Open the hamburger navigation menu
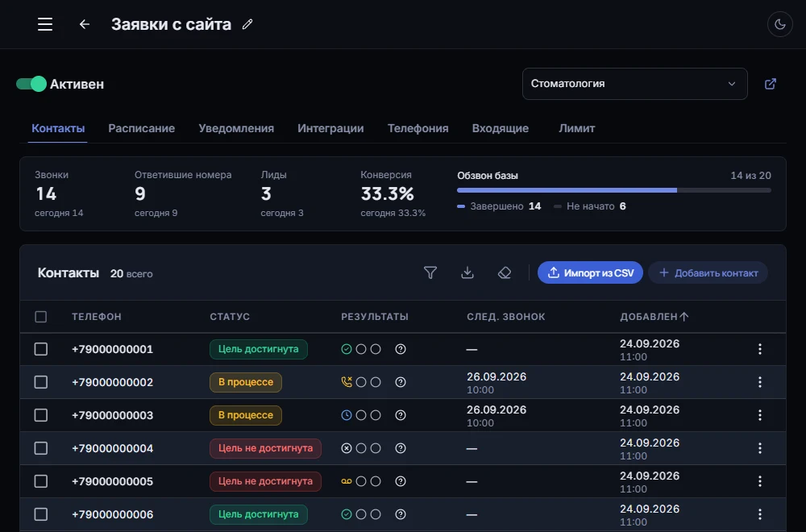This screenshot has width=806, height=532. (45, 24)
